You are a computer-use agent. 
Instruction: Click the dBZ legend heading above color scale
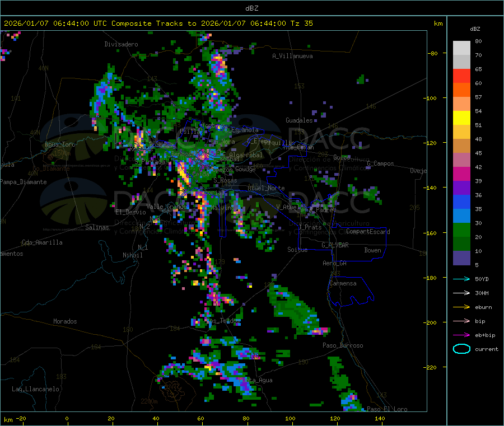pyautogui.click(x=475, y=29)
